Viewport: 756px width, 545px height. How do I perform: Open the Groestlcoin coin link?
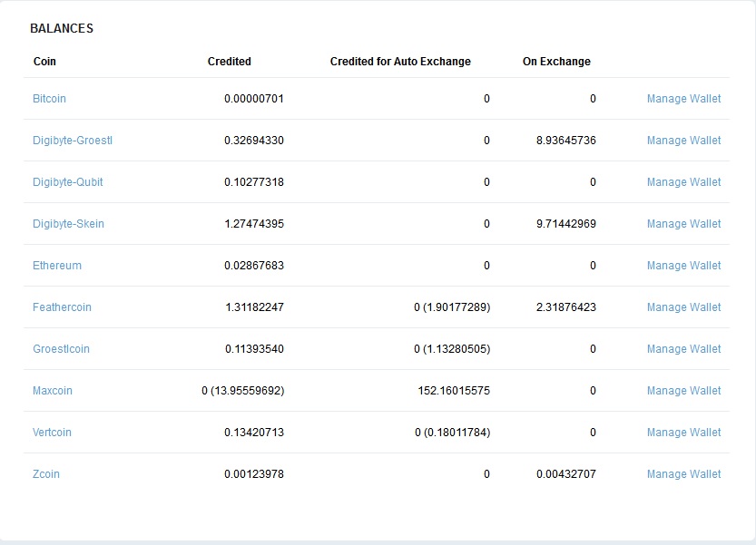coord(61,349)
